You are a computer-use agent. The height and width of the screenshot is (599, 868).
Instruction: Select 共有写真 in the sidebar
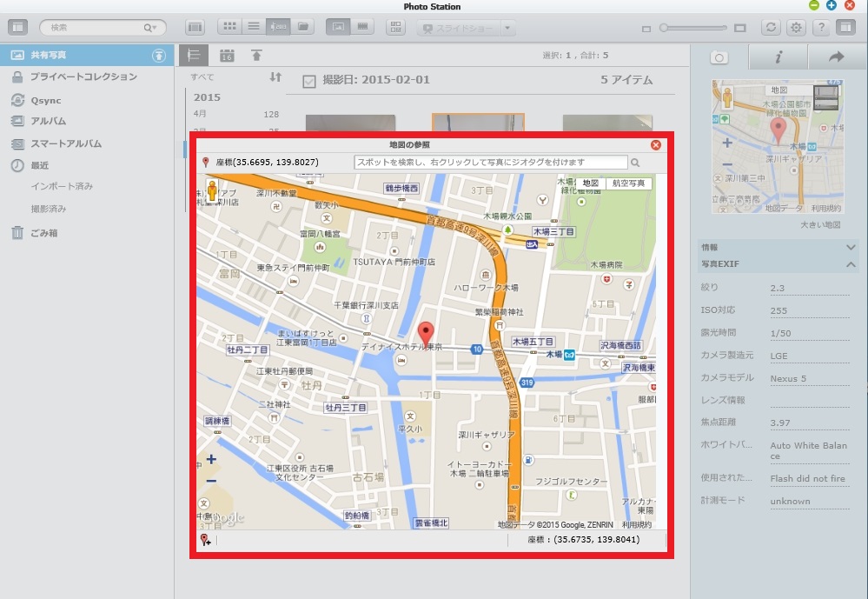[x=87, y=55]
